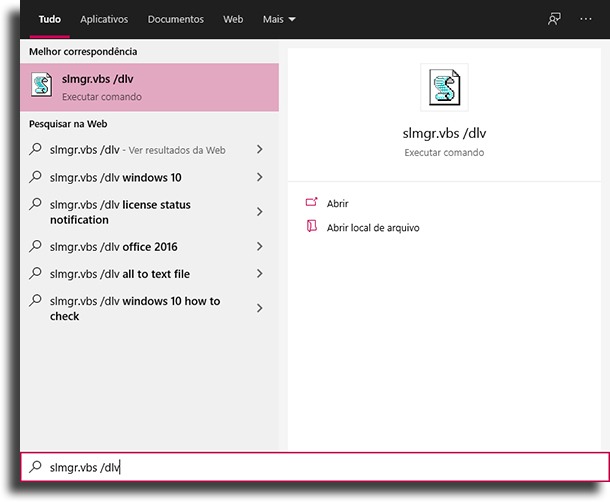Run best match slmgr.vbs /dlv command

(x=149, y=88)
